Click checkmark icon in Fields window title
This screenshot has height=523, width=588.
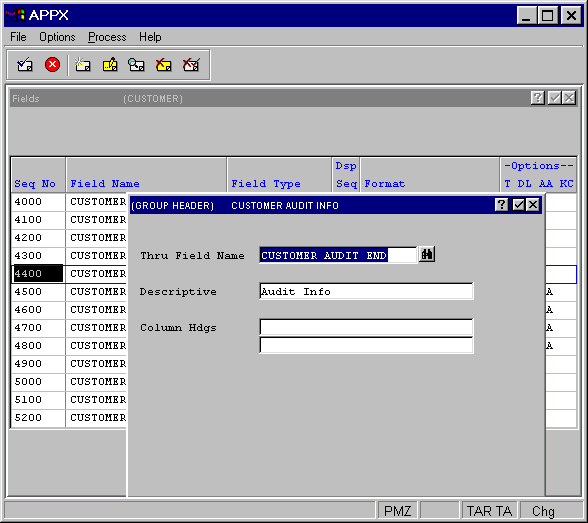[554, 98]
